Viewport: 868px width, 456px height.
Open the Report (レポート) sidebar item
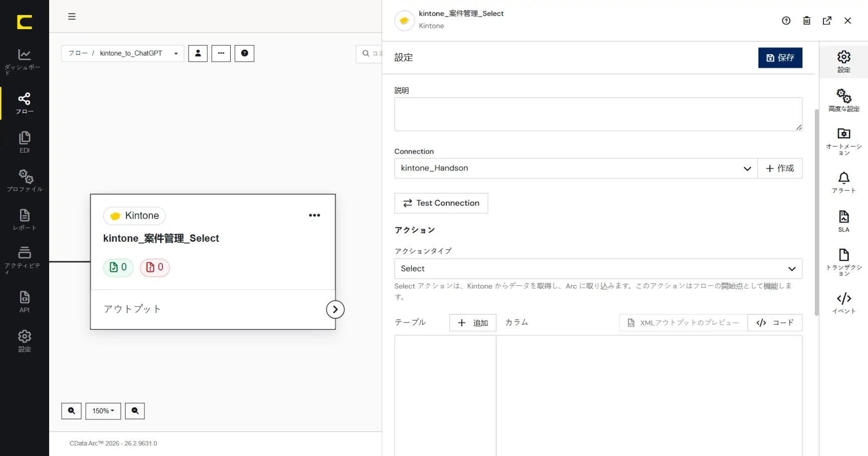coord(24,220)
